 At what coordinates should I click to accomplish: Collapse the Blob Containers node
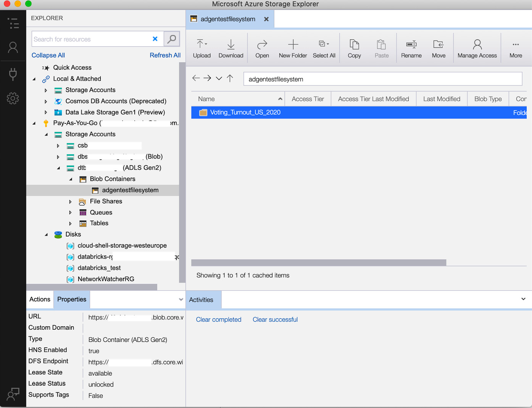pos(71,179)
